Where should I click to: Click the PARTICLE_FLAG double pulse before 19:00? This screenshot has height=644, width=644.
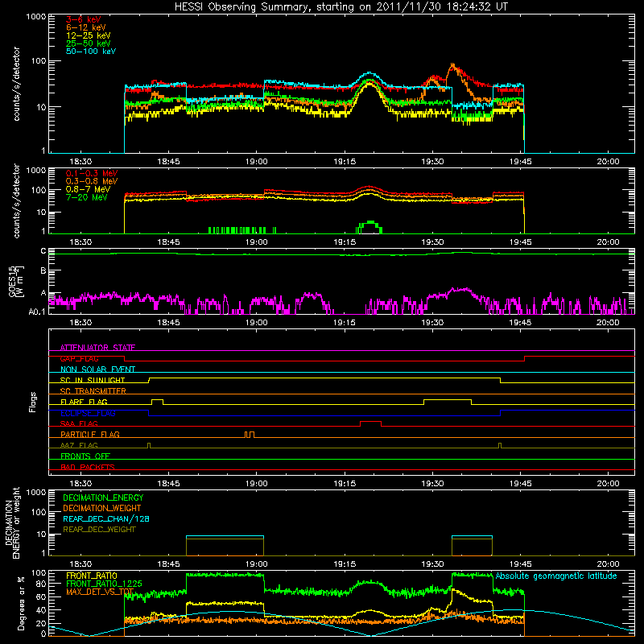pyautogui.click(x=250, y=434)
